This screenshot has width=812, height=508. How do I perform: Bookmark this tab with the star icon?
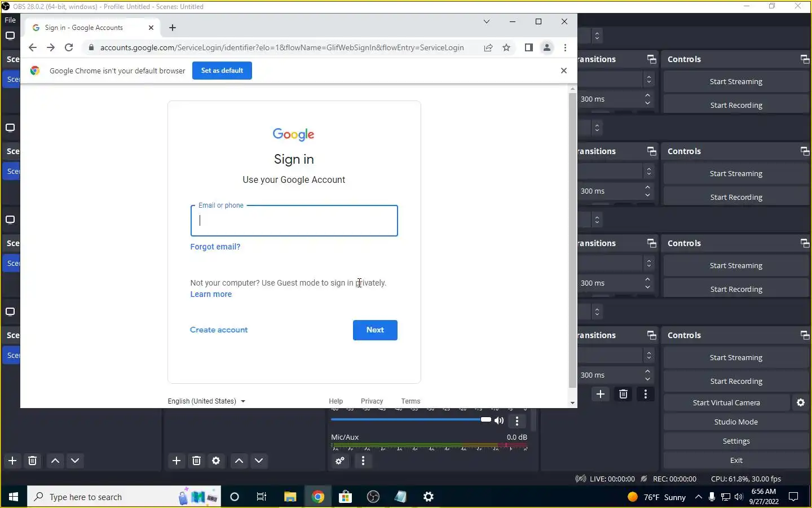coord(506,47)
